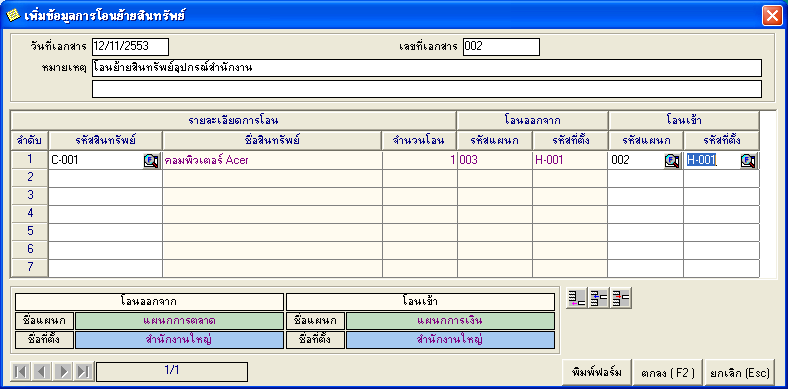Open asset code lookup beside C-001
Viewport: 788px width, 389px height.
(x=151, y=161)
